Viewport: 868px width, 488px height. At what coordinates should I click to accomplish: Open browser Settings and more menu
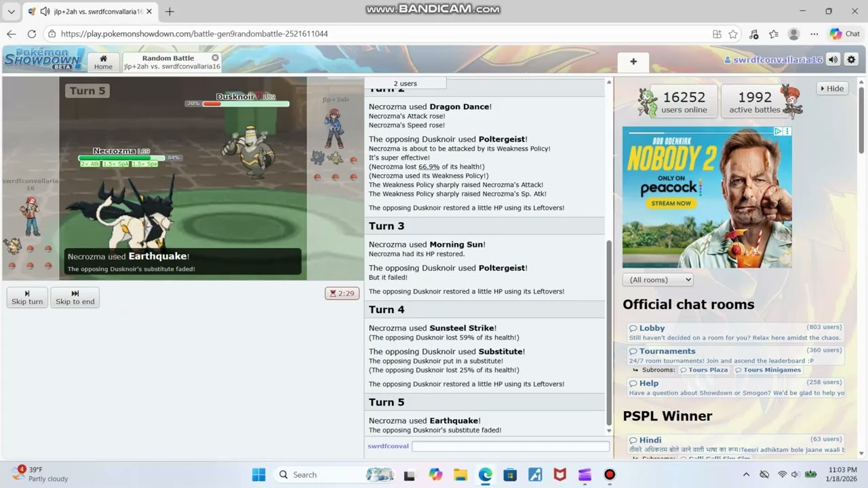click(814, 34)
